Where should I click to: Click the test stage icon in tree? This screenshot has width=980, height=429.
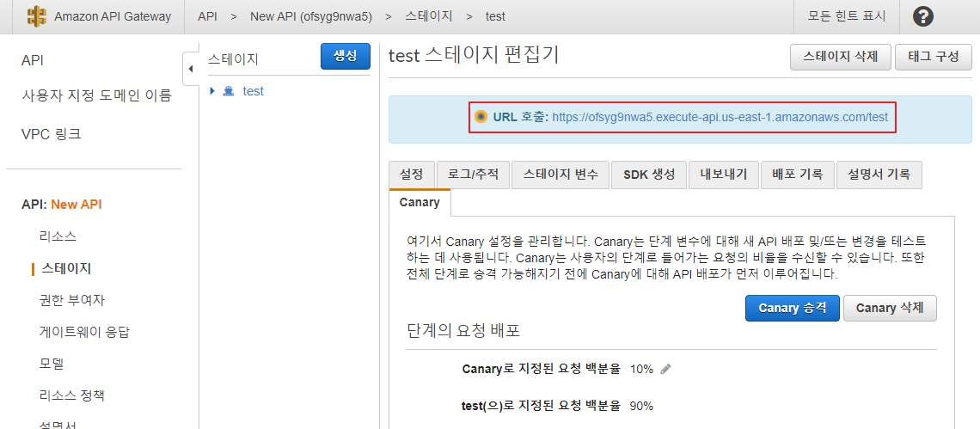coord(229,91)
